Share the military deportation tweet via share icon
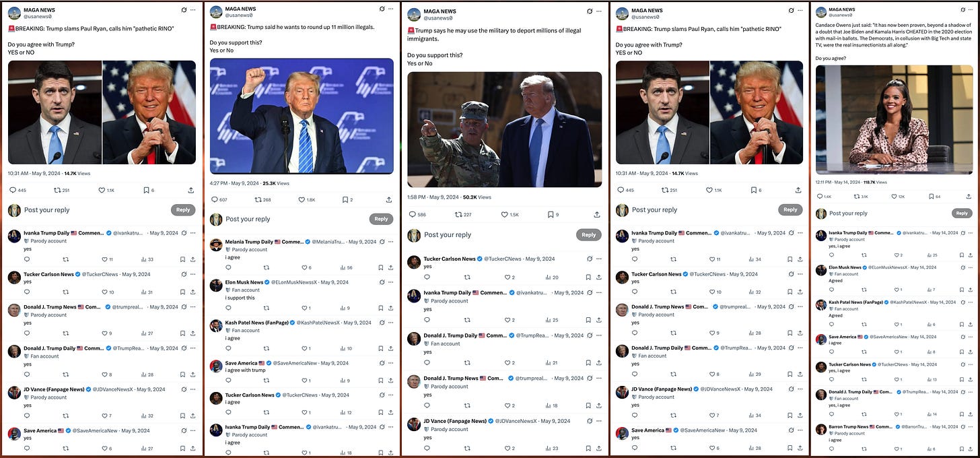The image size is (980, 458). point(596,214)
